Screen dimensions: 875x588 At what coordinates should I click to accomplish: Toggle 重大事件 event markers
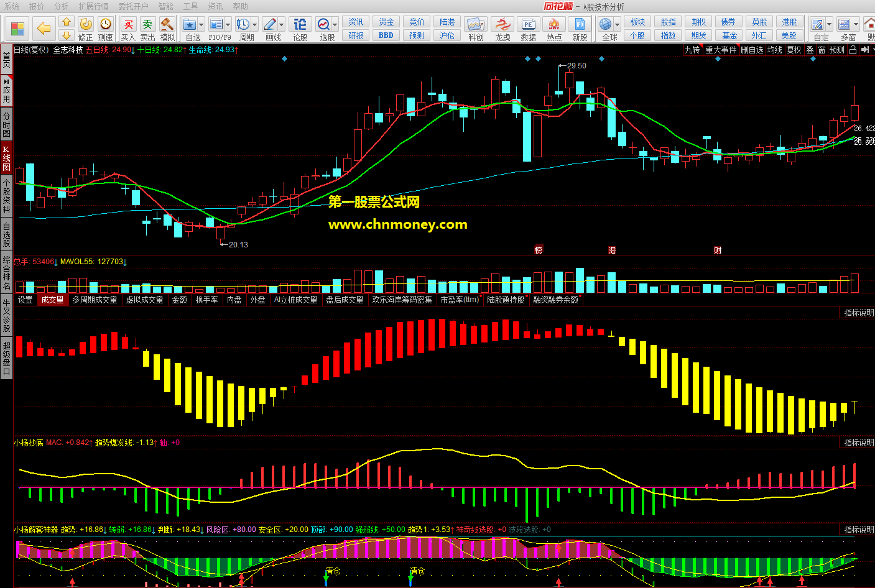coord(721,50)
